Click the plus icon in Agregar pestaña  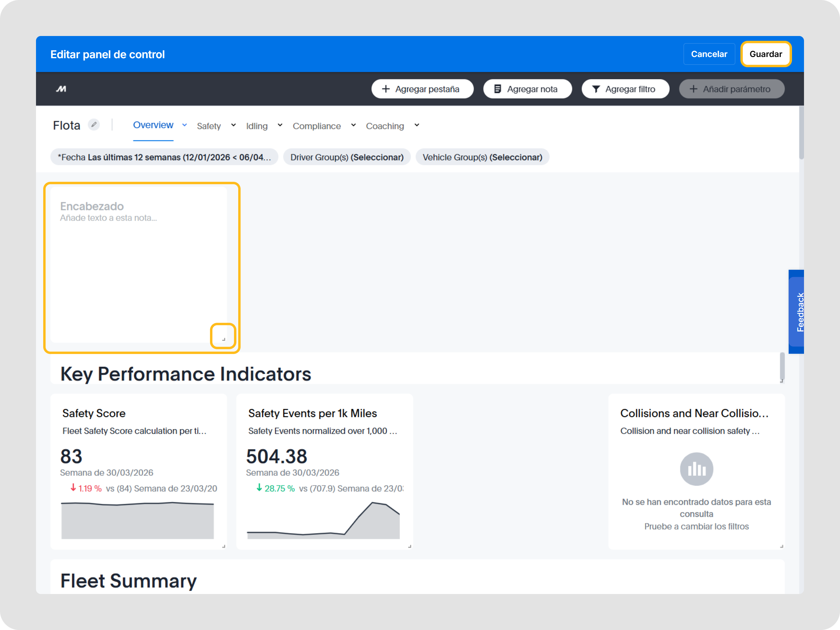tap(385, 89)
